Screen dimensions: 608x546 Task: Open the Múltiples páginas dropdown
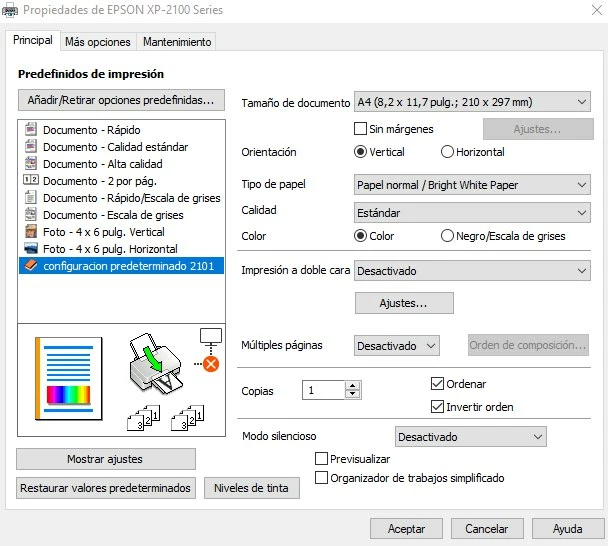(x=397, y=346)
